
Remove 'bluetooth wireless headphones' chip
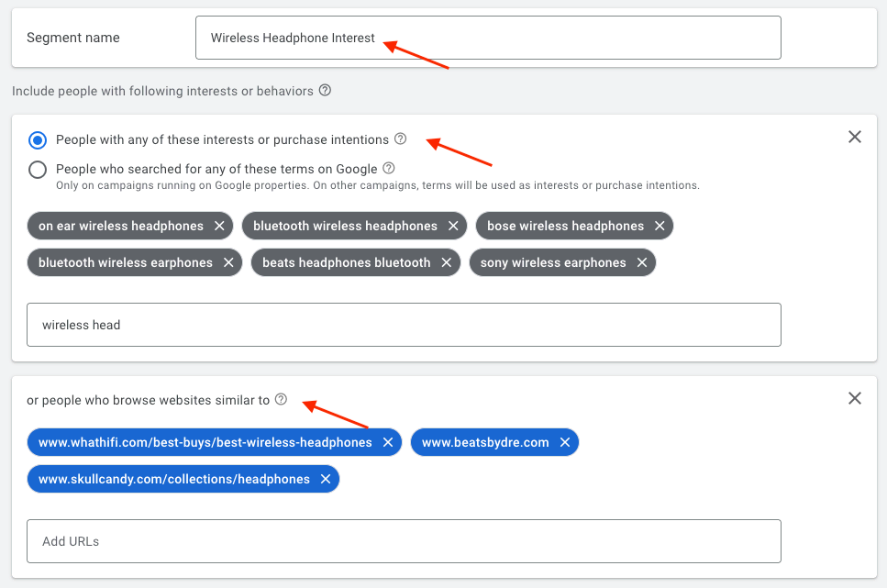click(453, 227)
